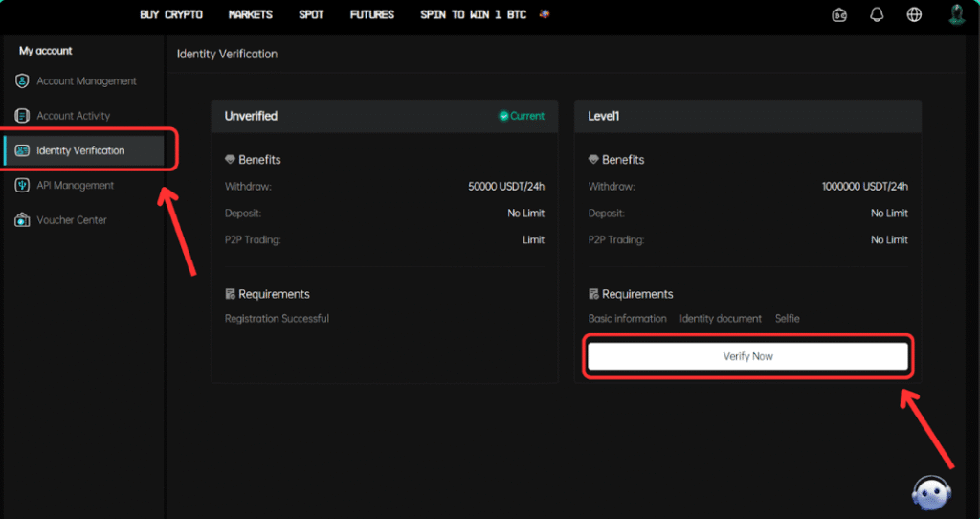Open the support chatbot robot icon

pos(931,493)
